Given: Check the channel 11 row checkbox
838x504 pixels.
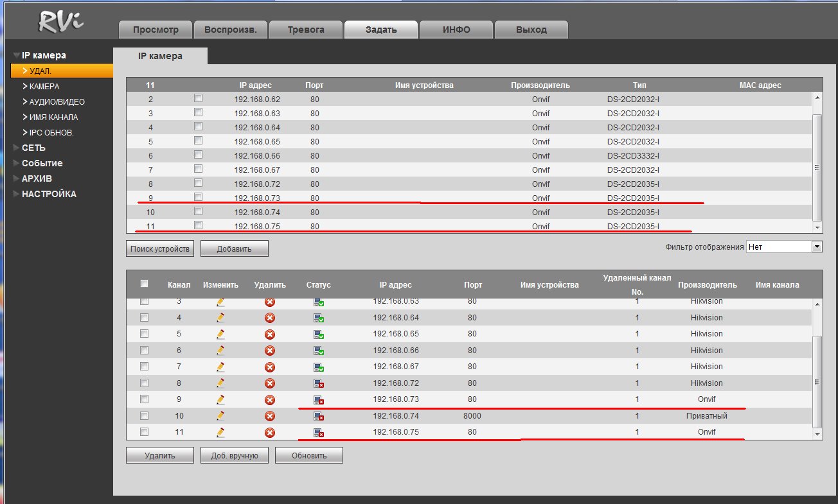Looking at the screenshot, I should 144,431.
